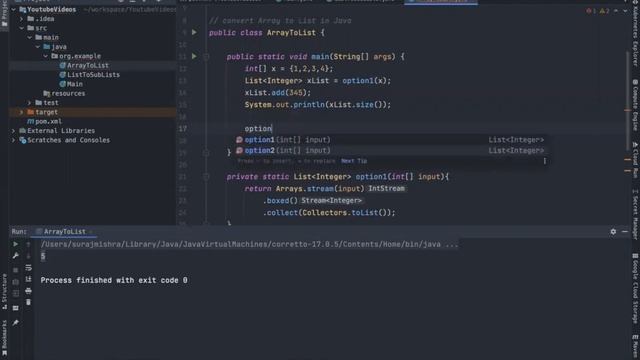The height and width of the screenshot is (360, 640).
Task: Click down arrow in Run console toolbar
Action: coord(28,256)
